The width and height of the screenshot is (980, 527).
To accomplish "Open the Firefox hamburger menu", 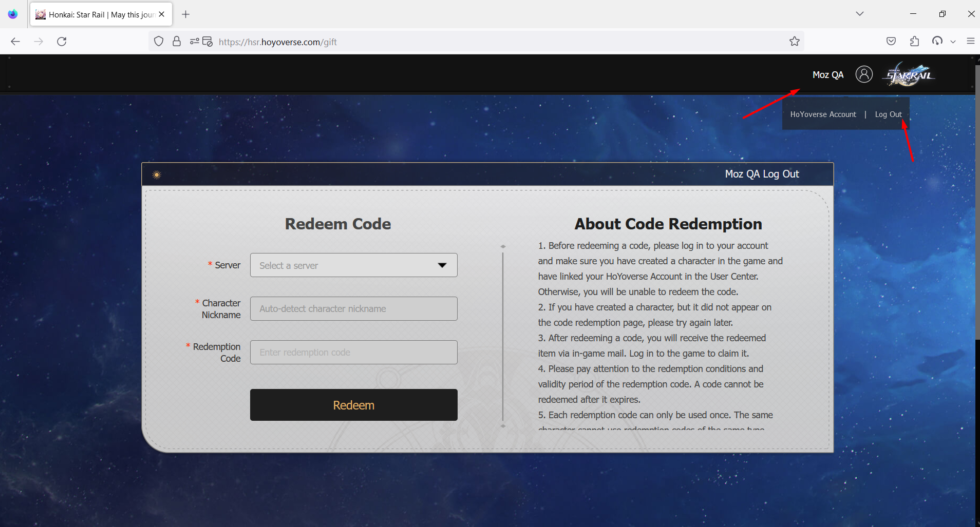I will (x=971, y=41).
